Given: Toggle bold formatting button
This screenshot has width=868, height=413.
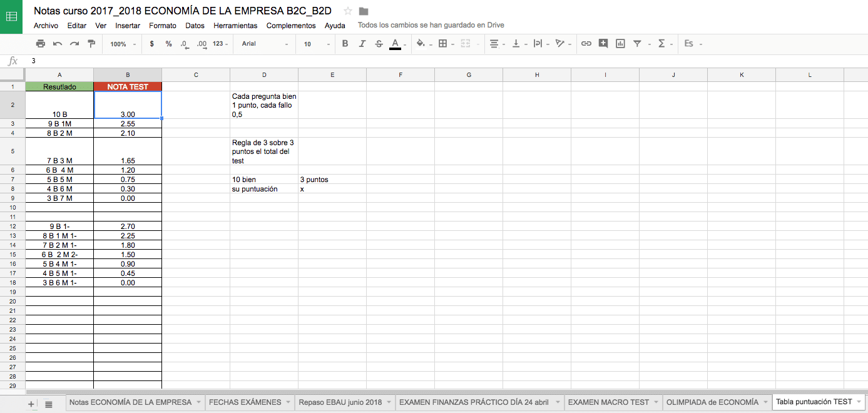Looking at the screenshot, I should click(345, 44).
